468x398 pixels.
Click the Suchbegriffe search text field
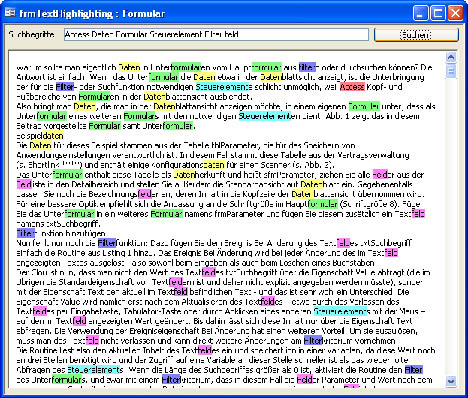[x=216, y=34]
